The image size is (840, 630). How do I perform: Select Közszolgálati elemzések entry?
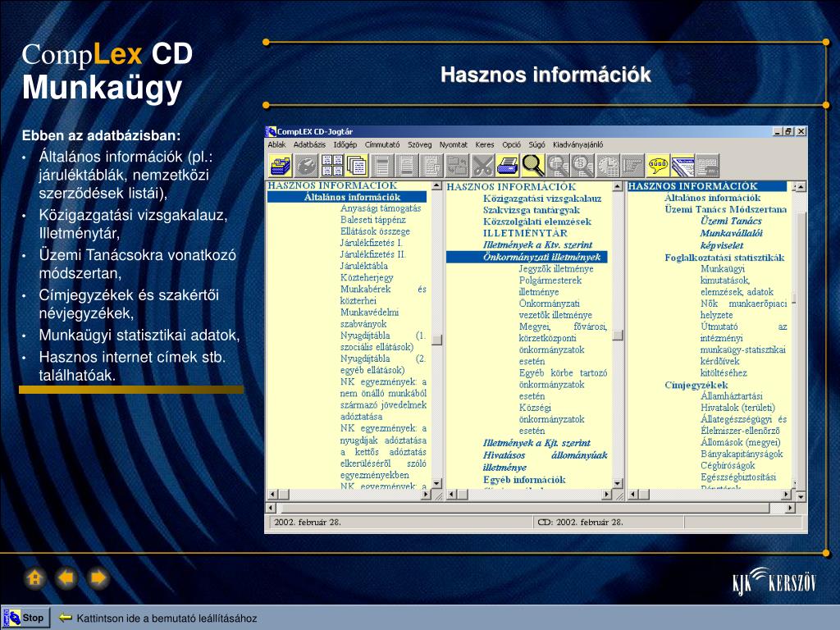pos(536,221)
